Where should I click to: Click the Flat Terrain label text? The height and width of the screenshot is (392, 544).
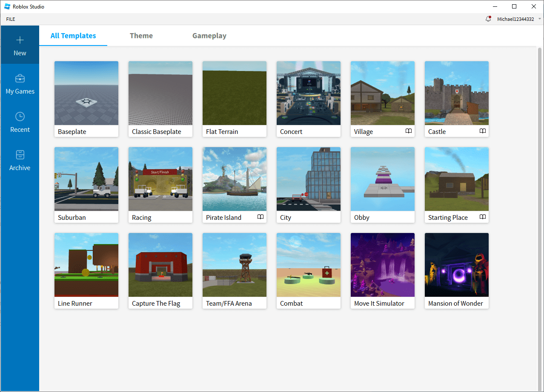222,132
